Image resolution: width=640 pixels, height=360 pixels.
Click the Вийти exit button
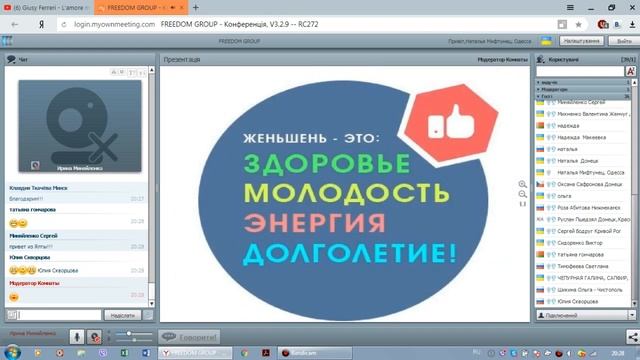point(624,41)
